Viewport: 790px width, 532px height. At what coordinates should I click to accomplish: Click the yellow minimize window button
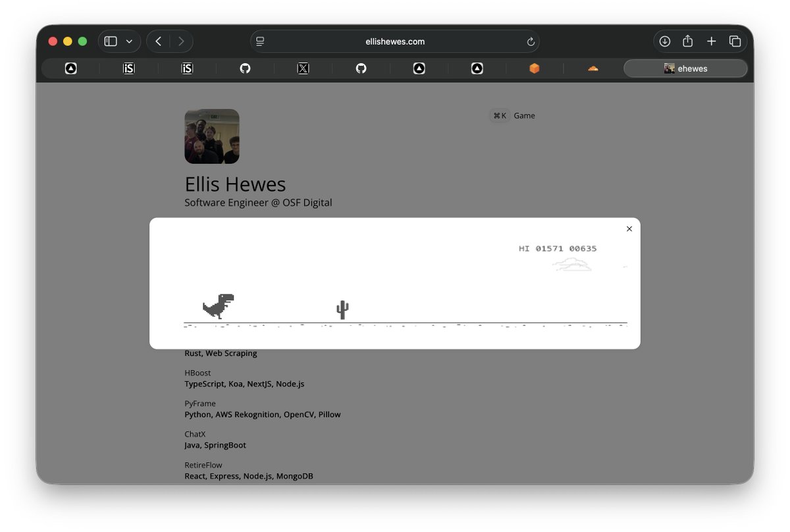pos(67,41)
